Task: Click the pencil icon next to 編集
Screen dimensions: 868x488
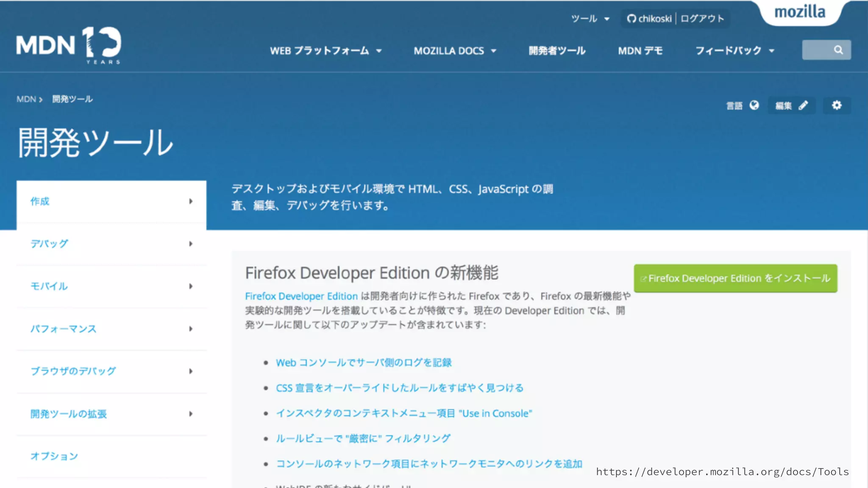Action: [803, 105]
